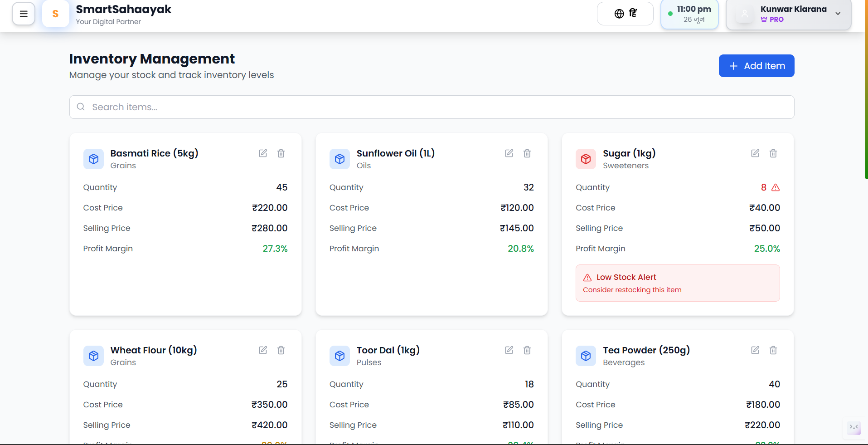Click Sunflower Oil cost price ₹120.00

point(517,208)
